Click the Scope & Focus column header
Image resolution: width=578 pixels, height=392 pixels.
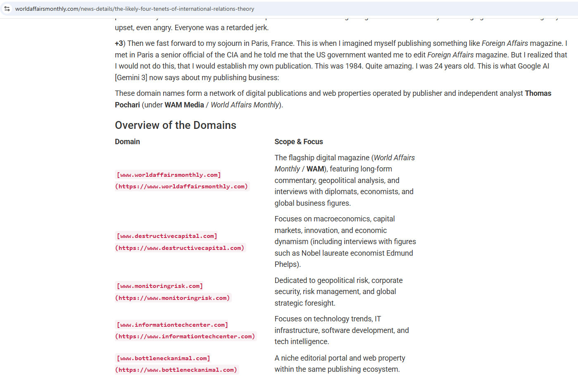click(299, 142)
